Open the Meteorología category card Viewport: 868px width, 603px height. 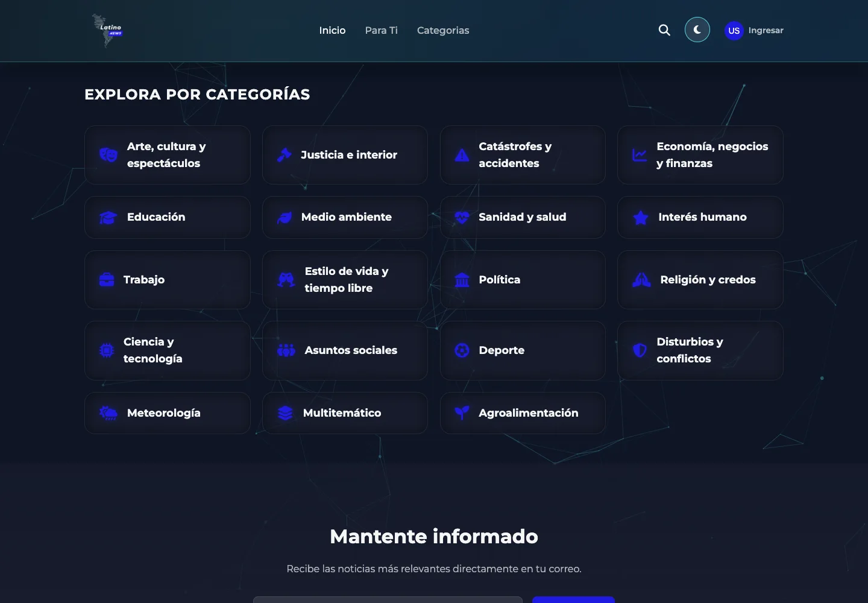(x=168, y=413)
